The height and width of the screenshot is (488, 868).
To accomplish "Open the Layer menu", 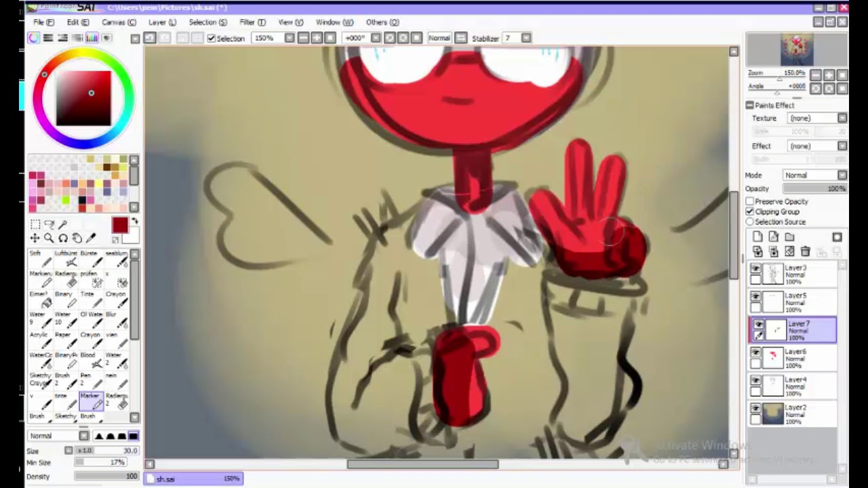I will 162,22.
